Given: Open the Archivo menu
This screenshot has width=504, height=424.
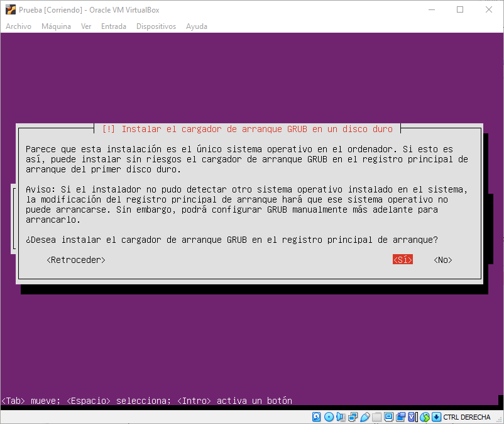Looking at the screenshot, I should coord(18,26).
